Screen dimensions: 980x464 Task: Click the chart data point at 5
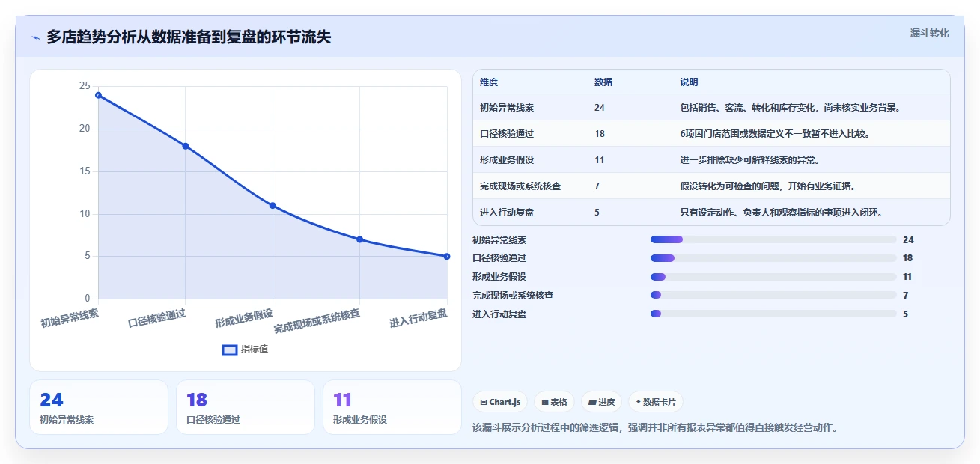(x=447, y=256)
